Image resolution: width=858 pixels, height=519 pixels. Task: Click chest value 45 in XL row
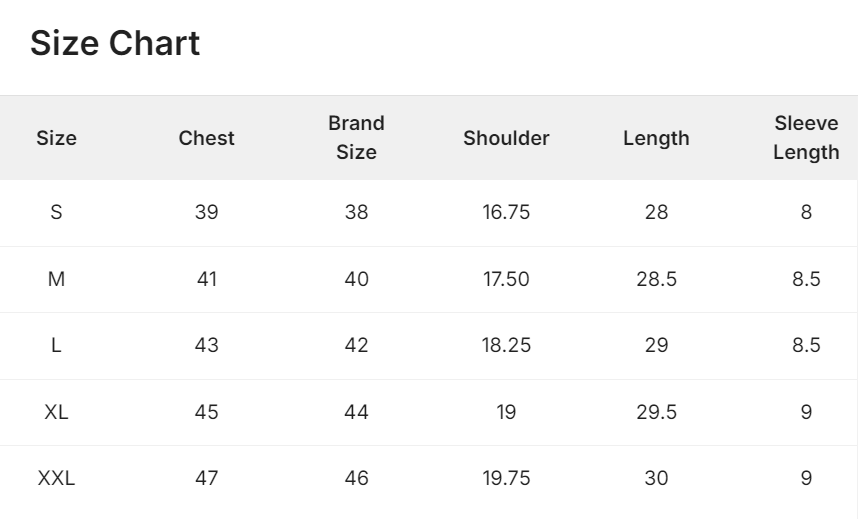point(206,412)
